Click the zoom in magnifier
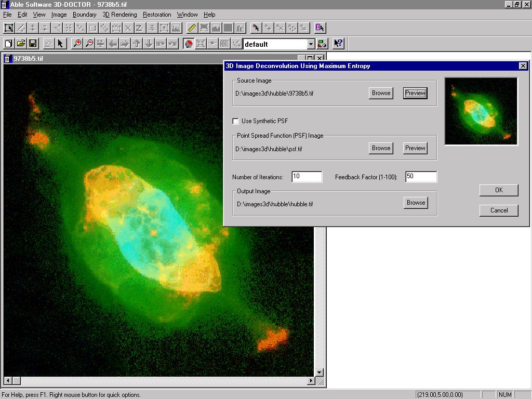This screenshot has height=399, width=532. pyautogui.click(x=77, y=44)
